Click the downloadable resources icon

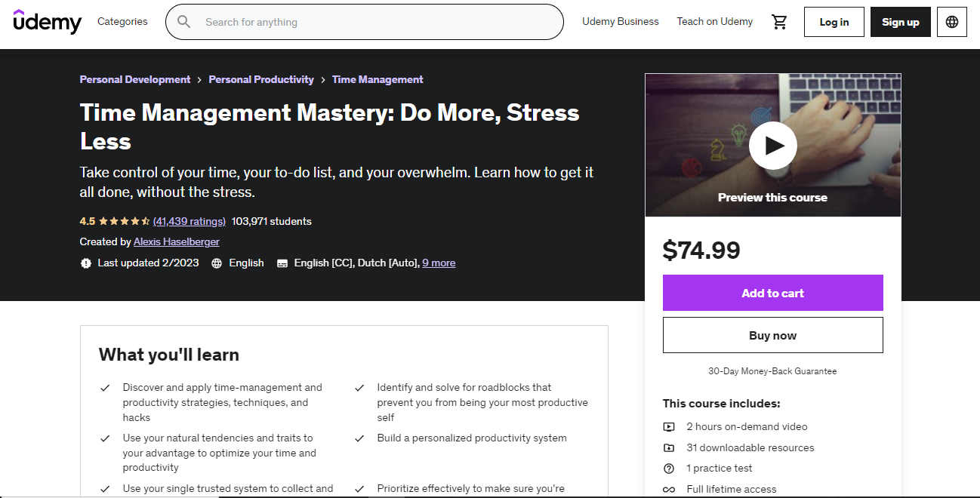coord(669,447)
